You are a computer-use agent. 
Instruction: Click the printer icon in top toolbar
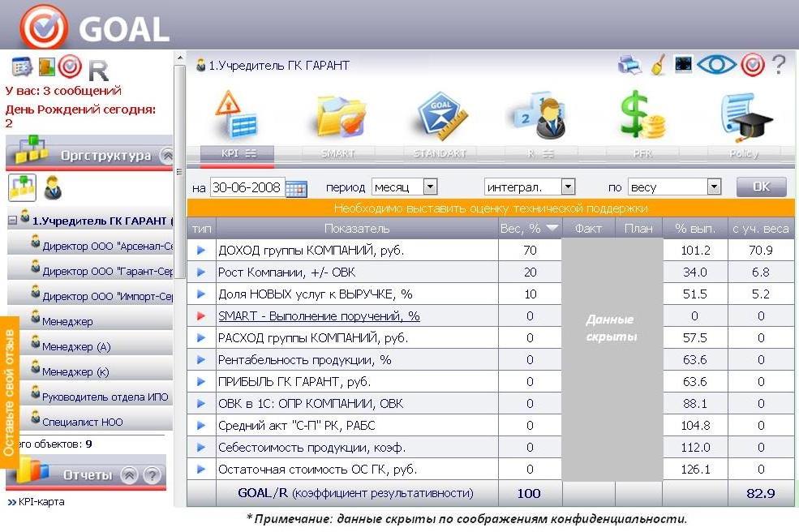[629, 65]
